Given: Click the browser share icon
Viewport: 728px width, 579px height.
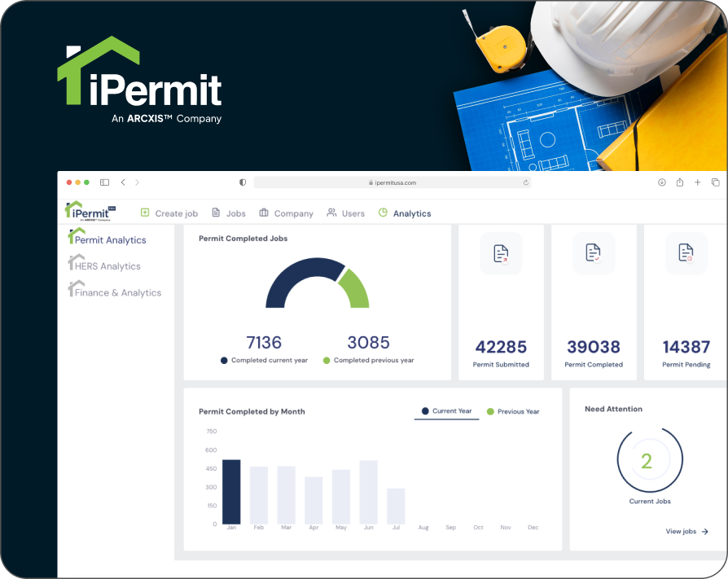Looking at the screenshot, I should [679, 182].
